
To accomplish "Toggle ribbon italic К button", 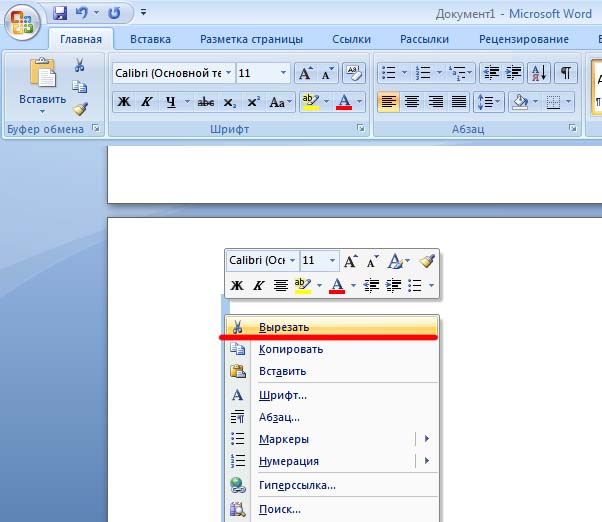I will pos(147,102).
